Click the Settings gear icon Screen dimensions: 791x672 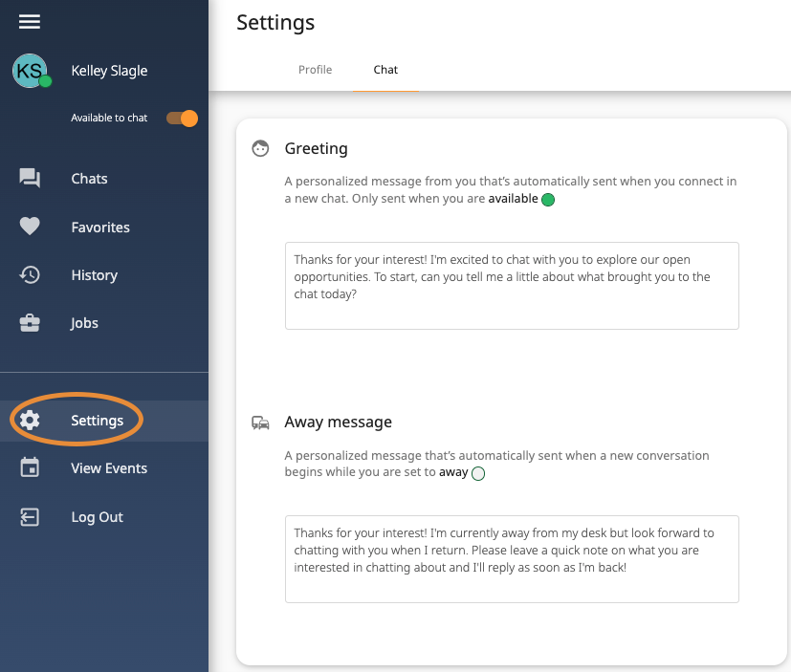point(30,421)
